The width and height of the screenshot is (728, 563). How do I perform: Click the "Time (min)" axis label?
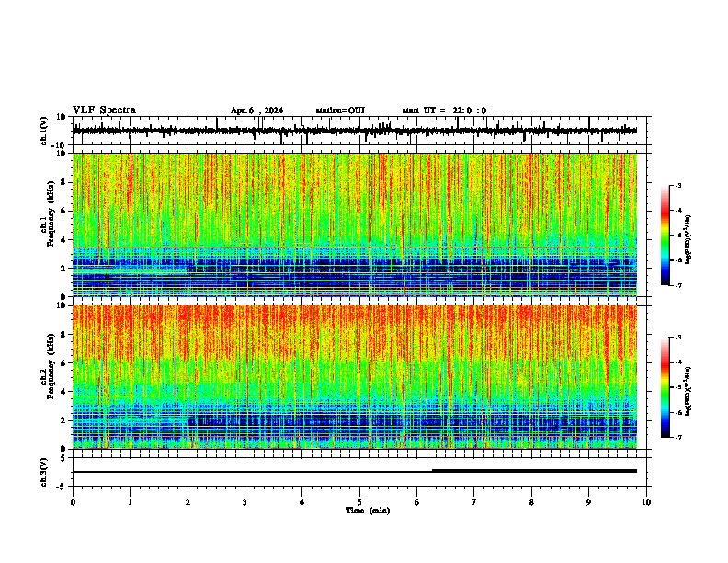[368, 511]
